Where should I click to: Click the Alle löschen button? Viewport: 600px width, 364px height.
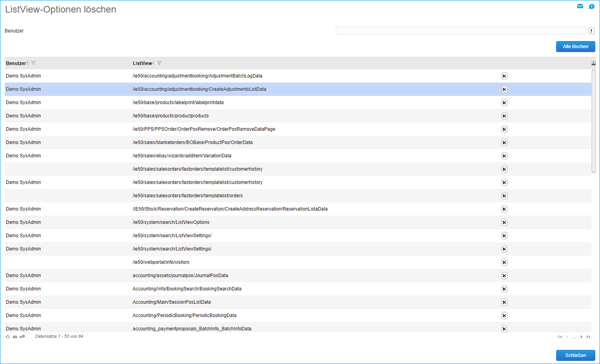(x=575, y=47)
